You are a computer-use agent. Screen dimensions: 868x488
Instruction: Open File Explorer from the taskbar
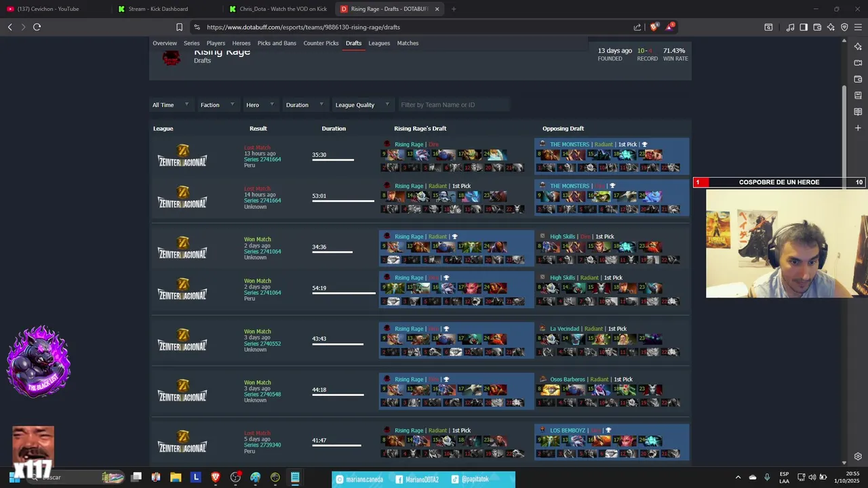click(176, 477)
